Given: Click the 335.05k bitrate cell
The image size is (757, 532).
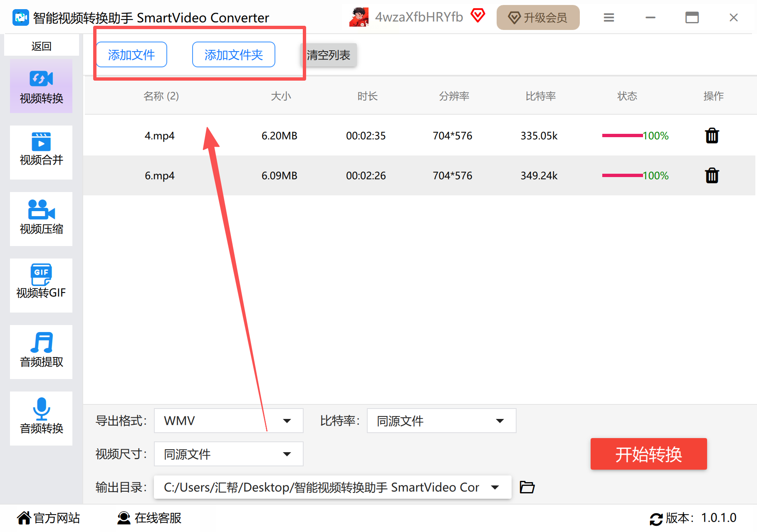Looking at the screenshot, I should [539, 136].
